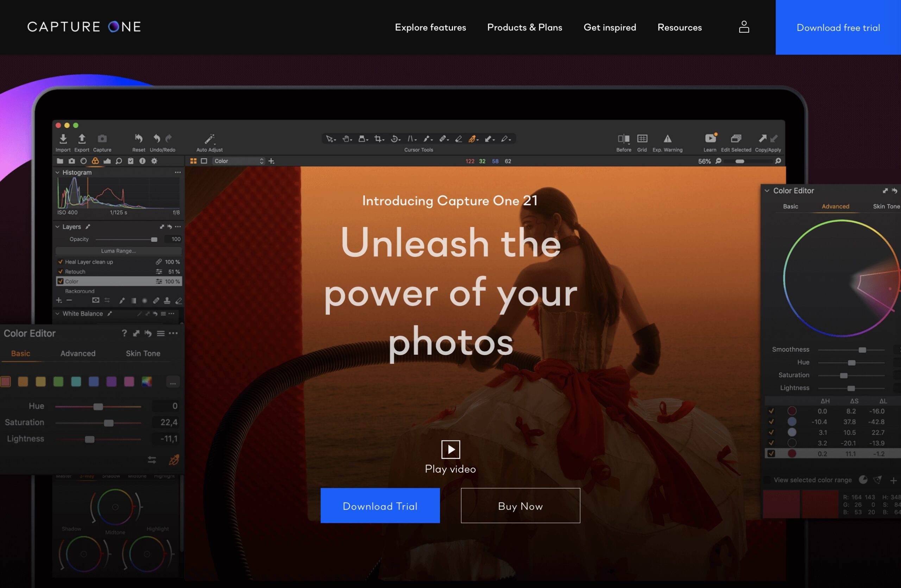Click the Buy Now button
901x588 pixels.
(520, 506)
